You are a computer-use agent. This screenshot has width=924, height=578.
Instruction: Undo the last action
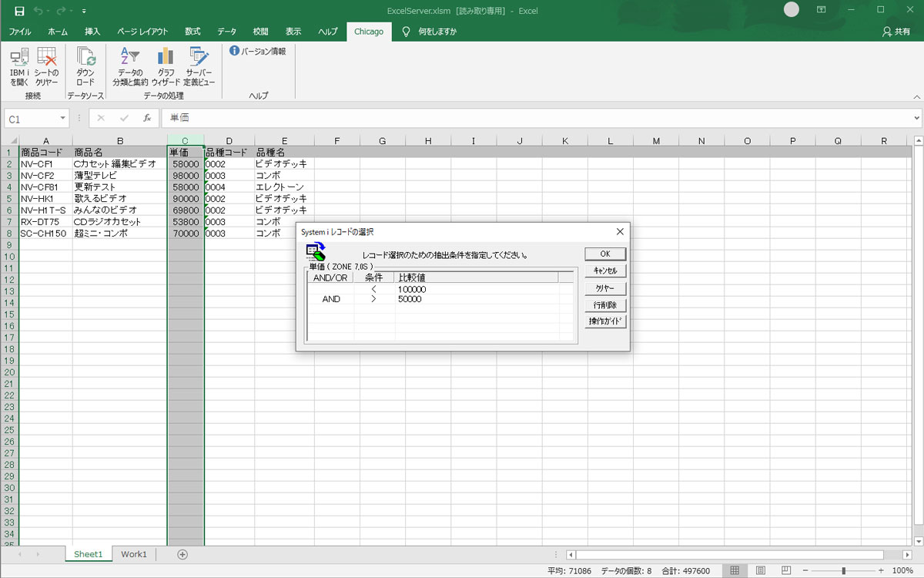point(38,12)
